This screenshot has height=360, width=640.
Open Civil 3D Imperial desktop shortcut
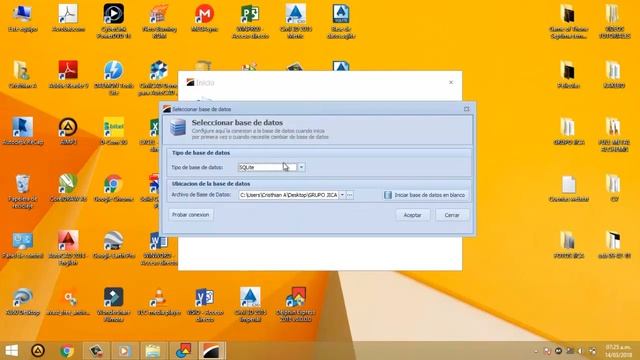tap(250, 304)
